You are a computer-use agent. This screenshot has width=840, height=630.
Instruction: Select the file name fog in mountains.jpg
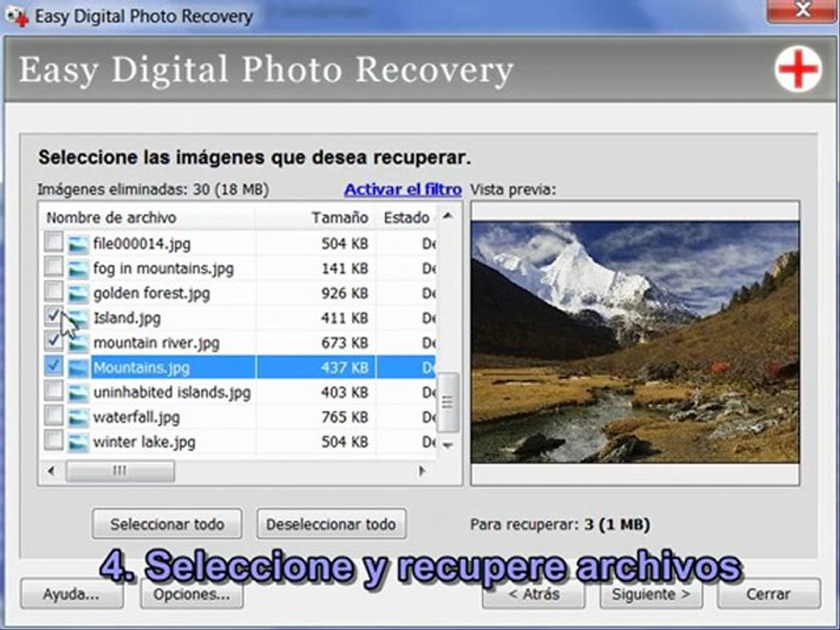(164, 269)
